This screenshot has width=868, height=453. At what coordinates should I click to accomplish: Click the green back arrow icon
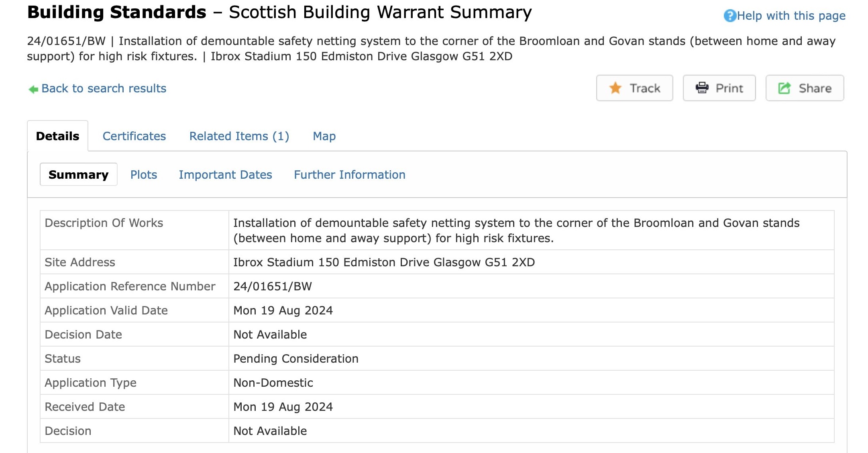click(x=33, y=89)
